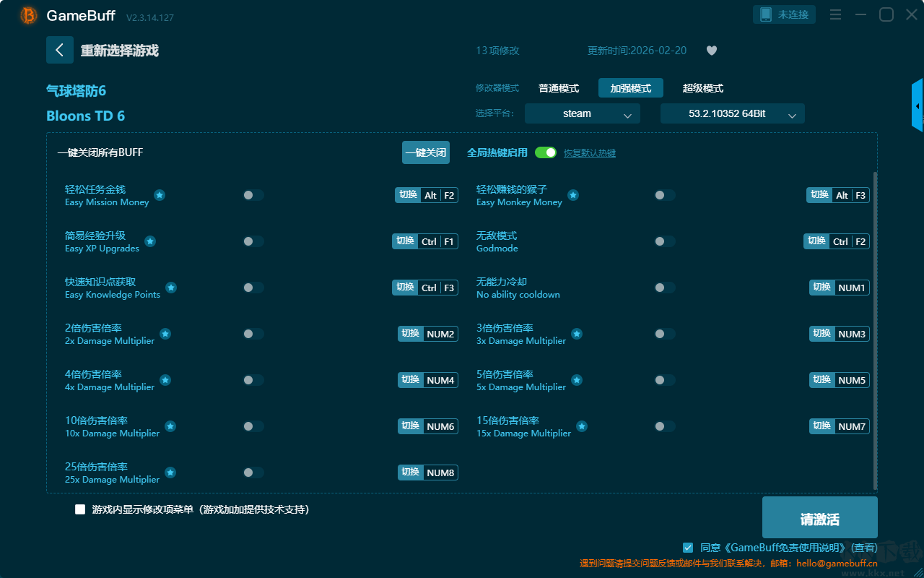Image resolution: width=924 pixels, height=578 pixels.
Task: Click star icon beside Easy Monkey Money
Action: click(572, 195)
